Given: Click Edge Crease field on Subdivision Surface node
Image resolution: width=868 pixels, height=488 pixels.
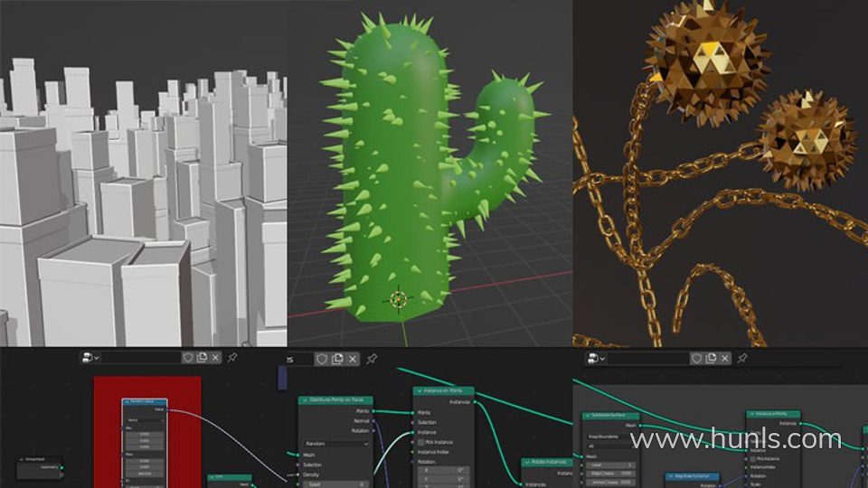Looking at the screenshot, I should (611, 474).
